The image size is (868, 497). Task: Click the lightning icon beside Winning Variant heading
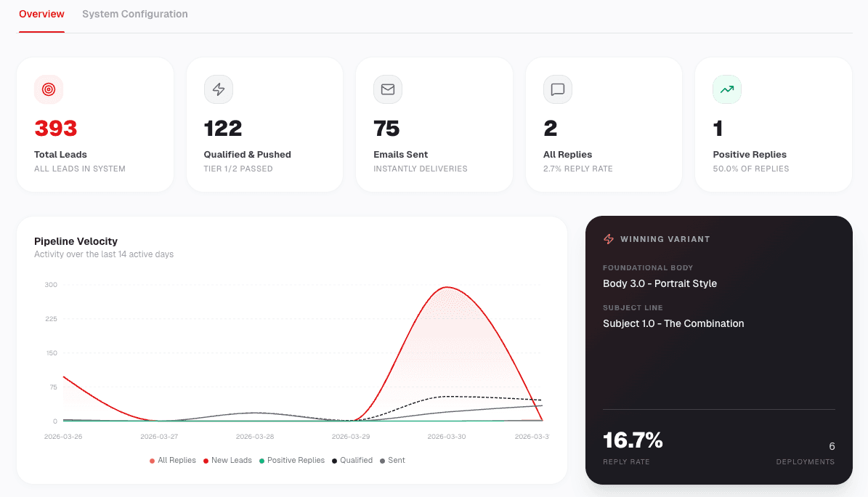608,238
